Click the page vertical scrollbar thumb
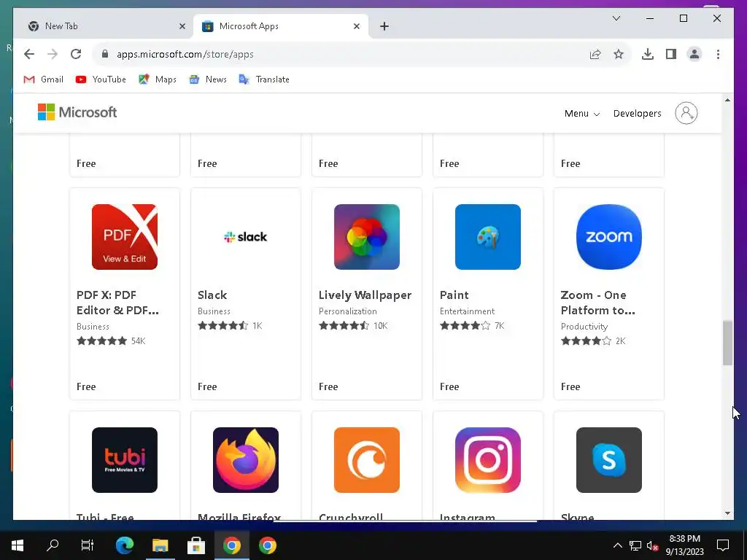747x560 pixels. pyautogui.click(x=727, y=343)
